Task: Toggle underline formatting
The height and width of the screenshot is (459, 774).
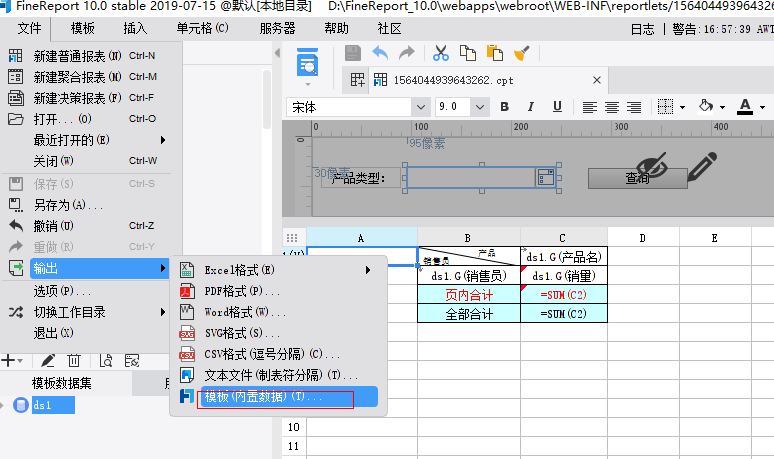Action: point(557,107)
